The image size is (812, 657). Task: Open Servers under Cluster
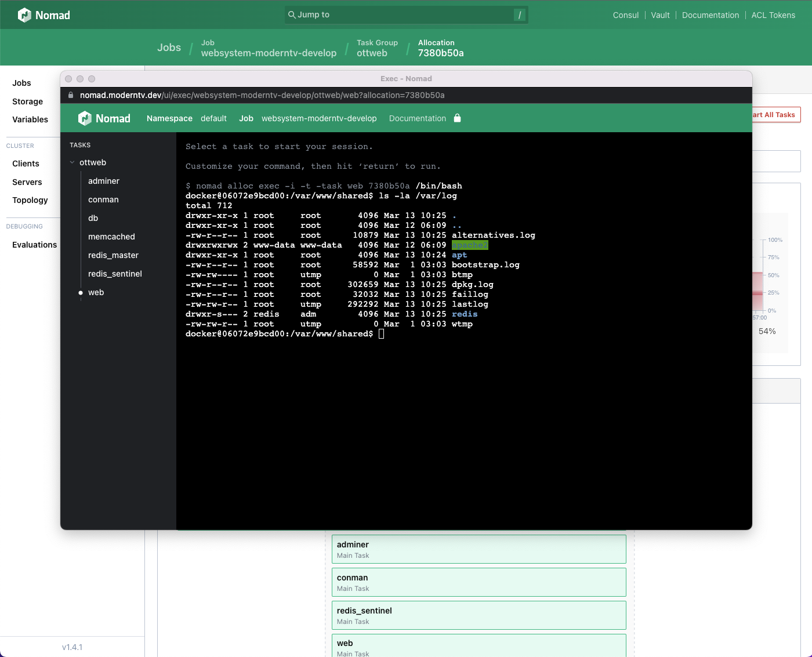[x=27, y=182]
